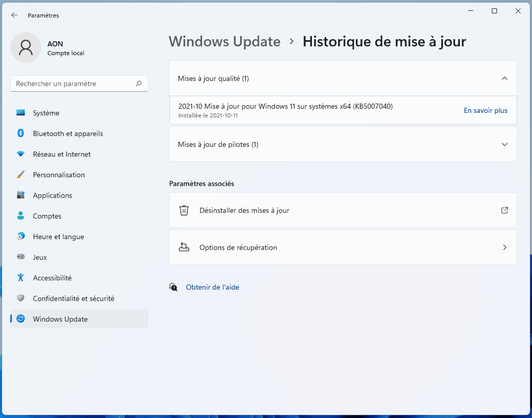532x418 pixels.
Task: Open Options de récupération arrow
Action: click(x=505, y=247)
